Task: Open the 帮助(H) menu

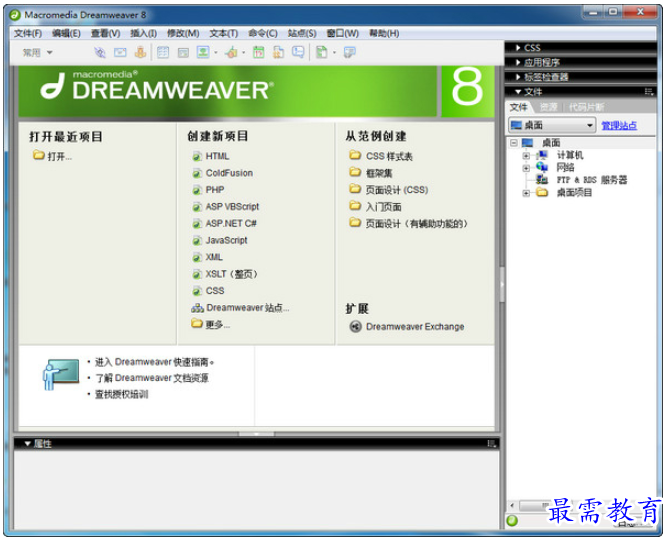Action: click(384, 33)
